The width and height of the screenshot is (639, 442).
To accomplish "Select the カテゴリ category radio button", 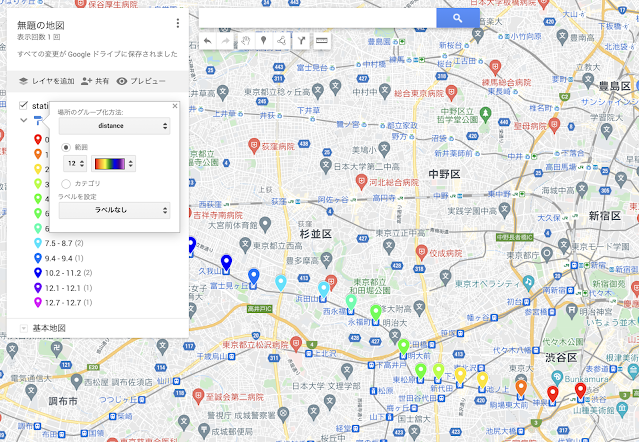I will (66, 184).
